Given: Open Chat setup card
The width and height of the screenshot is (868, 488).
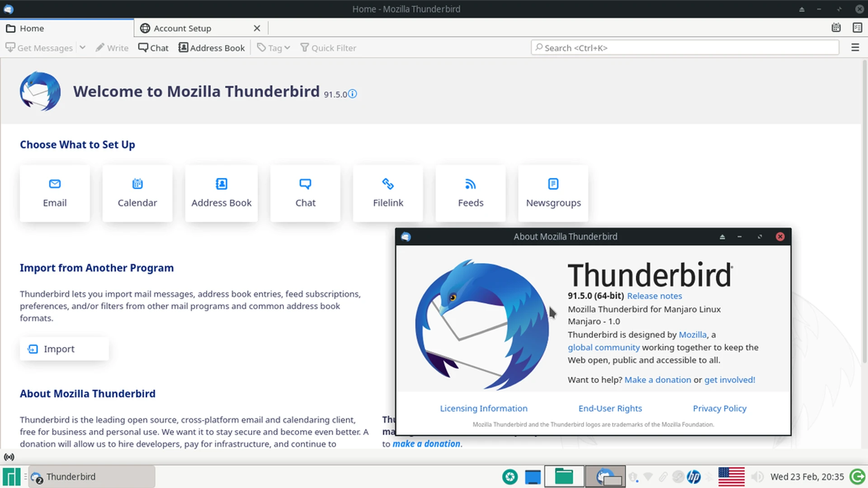Looking at the screenshot, I should 306,193.
